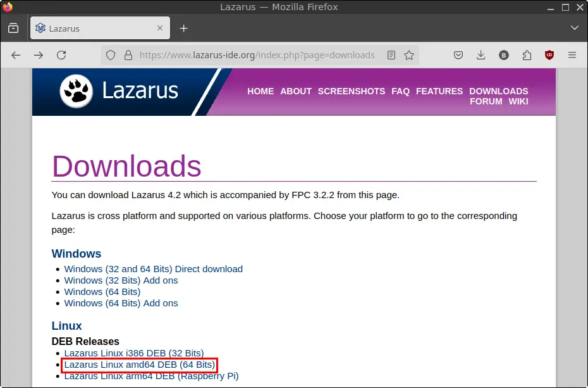The height and width of the screenshot is (388, 588).
Task: Open the HOME menu item
Action: pos(260,91)
